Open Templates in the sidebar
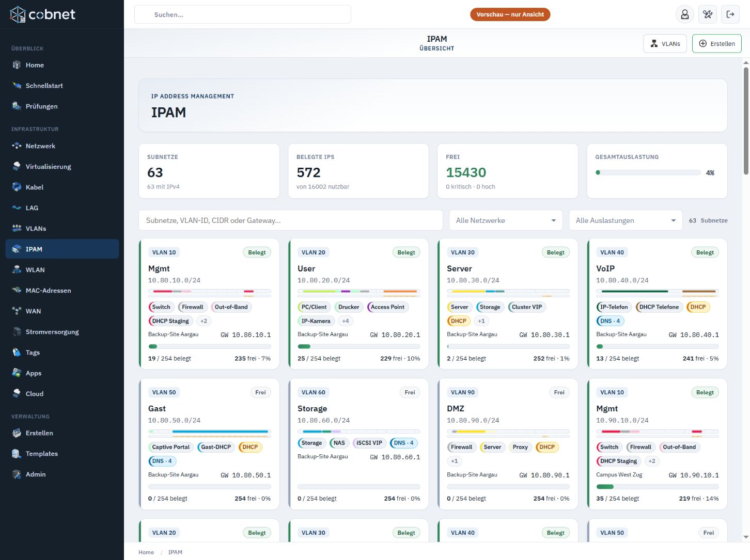750x560 pixels. [x=62, y=454]
